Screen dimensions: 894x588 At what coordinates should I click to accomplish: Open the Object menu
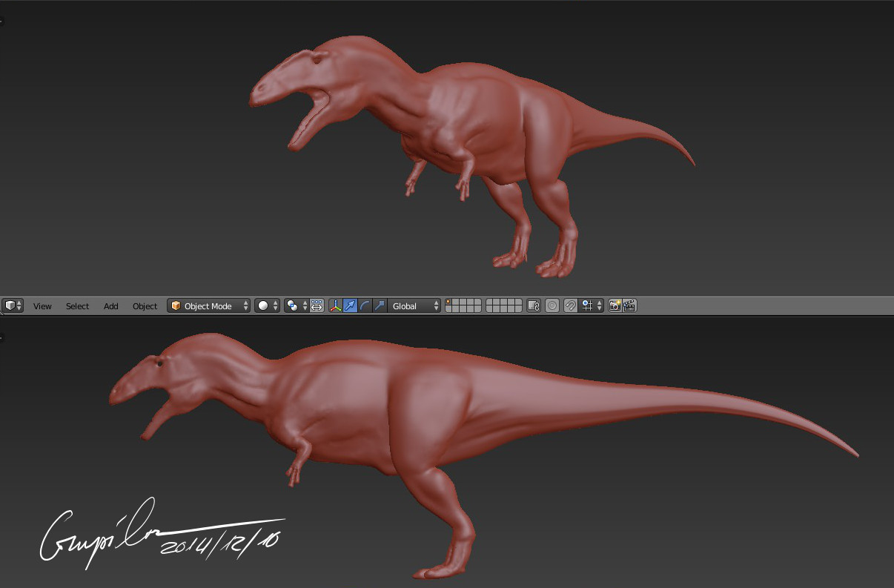tap(145, 305)
